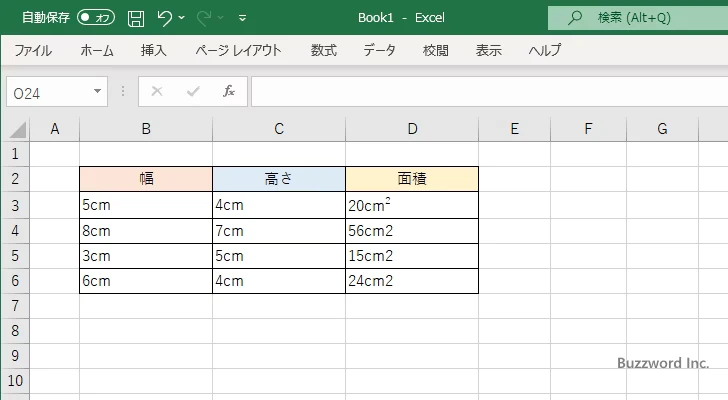Switch to the 表示 tab
The width and height of the screenshot is (728, 400).
[488, 50]
